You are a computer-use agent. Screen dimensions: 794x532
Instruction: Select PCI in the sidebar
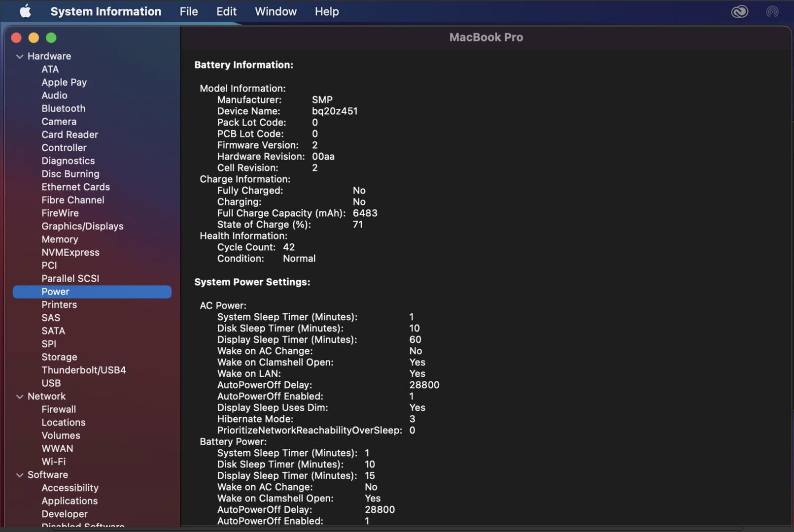coord(49,266)
